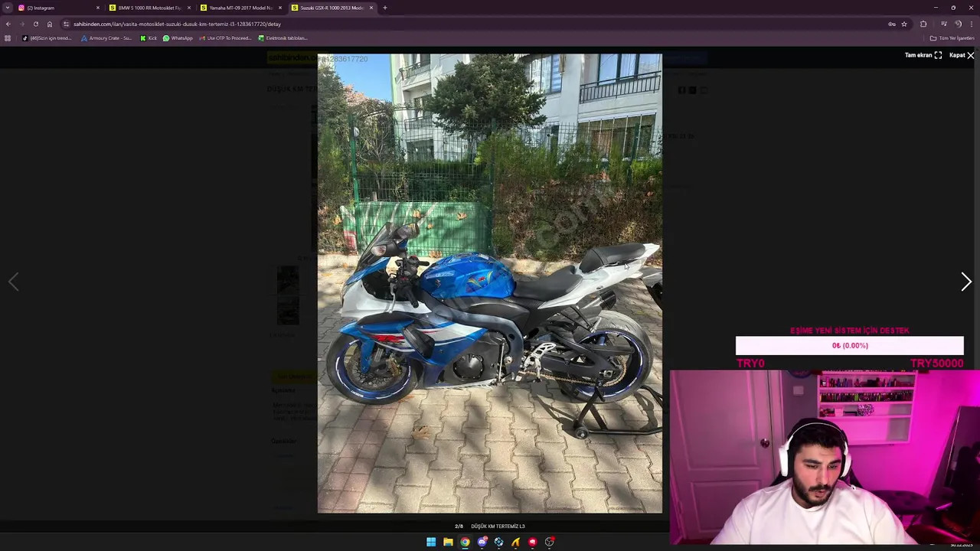Close the gallery via Kapat

point(962,55)
